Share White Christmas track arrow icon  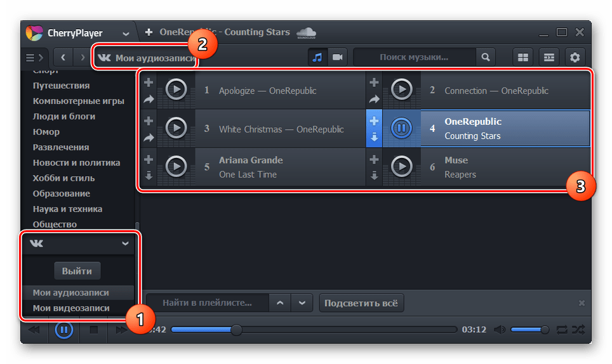(149, 138)
